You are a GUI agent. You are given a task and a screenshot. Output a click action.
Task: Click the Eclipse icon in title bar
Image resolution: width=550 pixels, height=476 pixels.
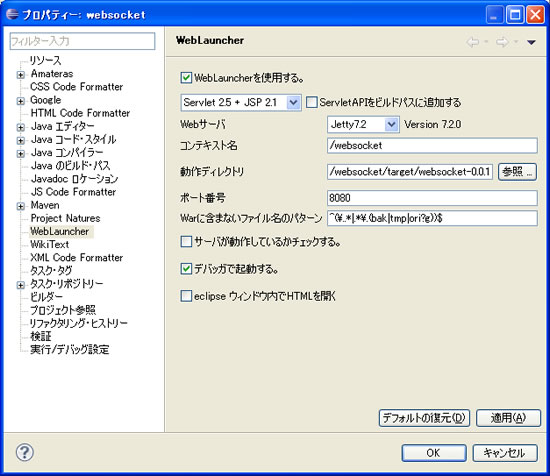click(12, 14)
